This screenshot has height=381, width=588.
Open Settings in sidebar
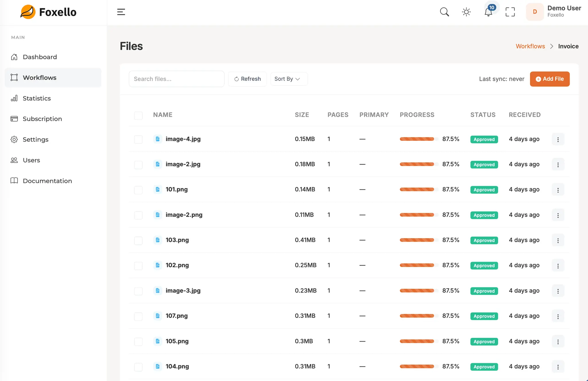[x=53, y=140]
